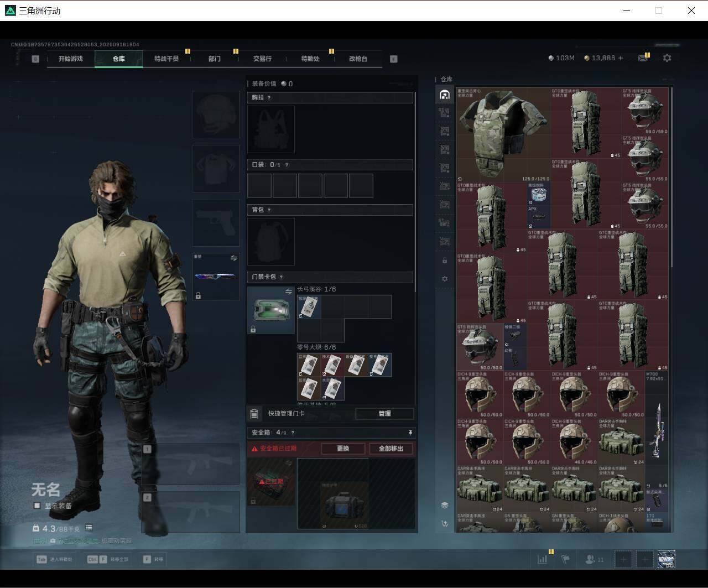The height and width of the screenshot is (588, 708).
Task: Open the mail envelope icon
Action: coord(643,58)
